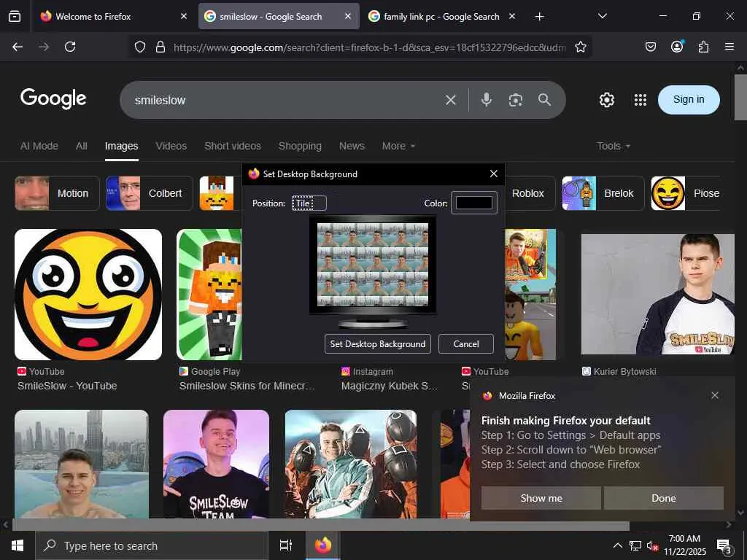
Task: Select the News tab
Action: (x=352, y=146)
